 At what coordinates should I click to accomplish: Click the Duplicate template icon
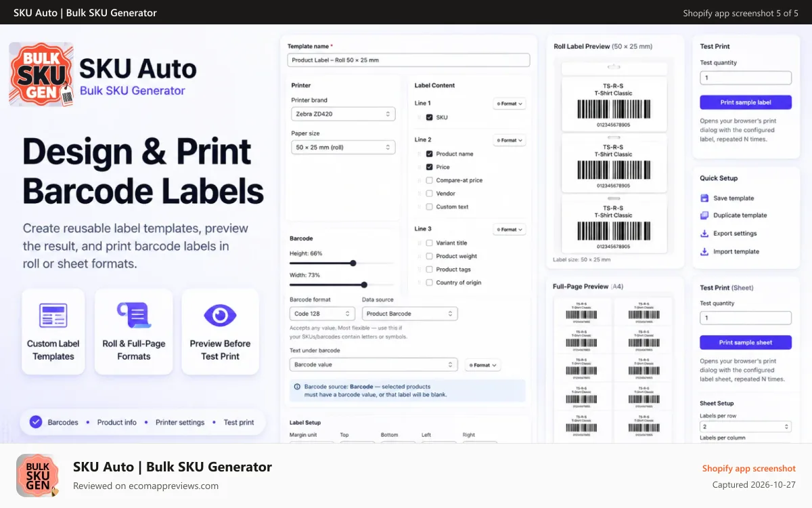tap(704, 215)
